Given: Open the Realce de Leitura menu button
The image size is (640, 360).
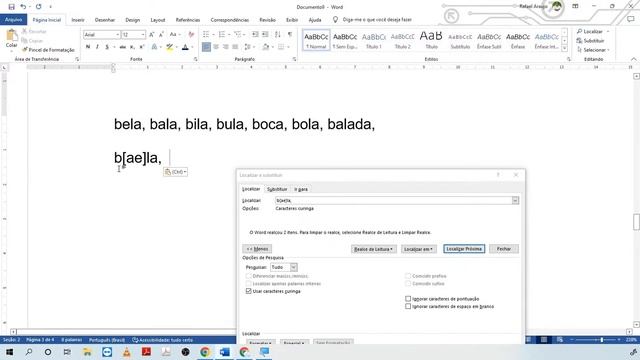Looking at the screenshot, I should point(373,249).
